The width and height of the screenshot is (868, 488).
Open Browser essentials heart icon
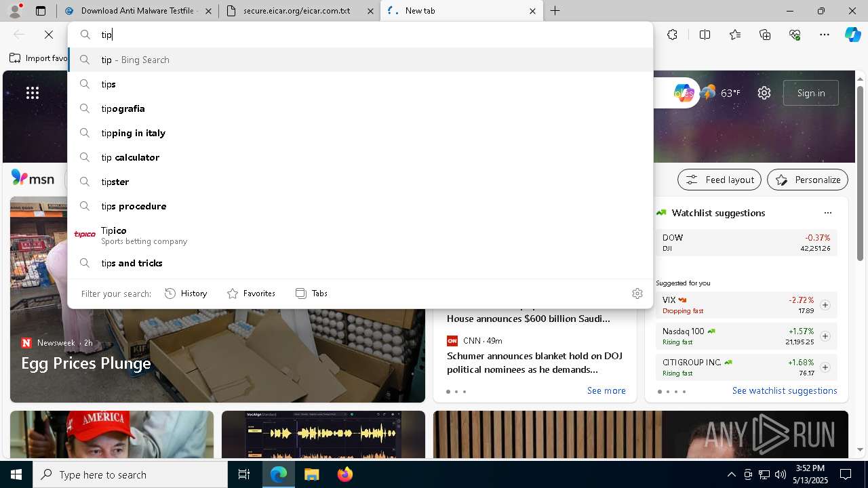[795, 35]
